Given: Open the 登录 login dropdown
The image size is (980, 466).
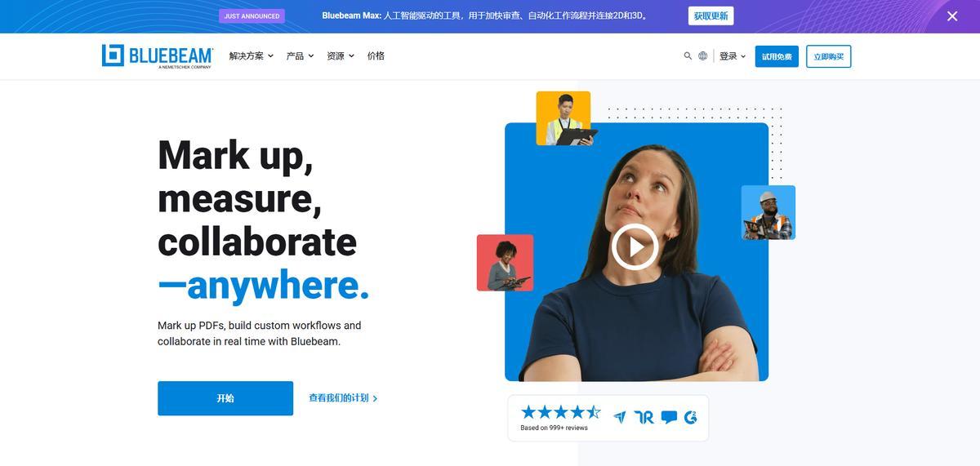Looking at the screenshot, I should [733, 56].
